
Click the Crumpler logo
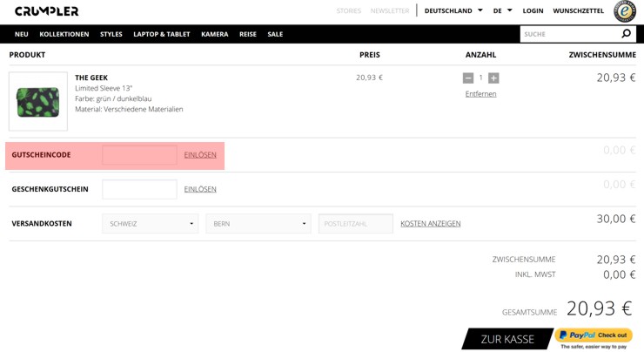click(x=46, y=11)
